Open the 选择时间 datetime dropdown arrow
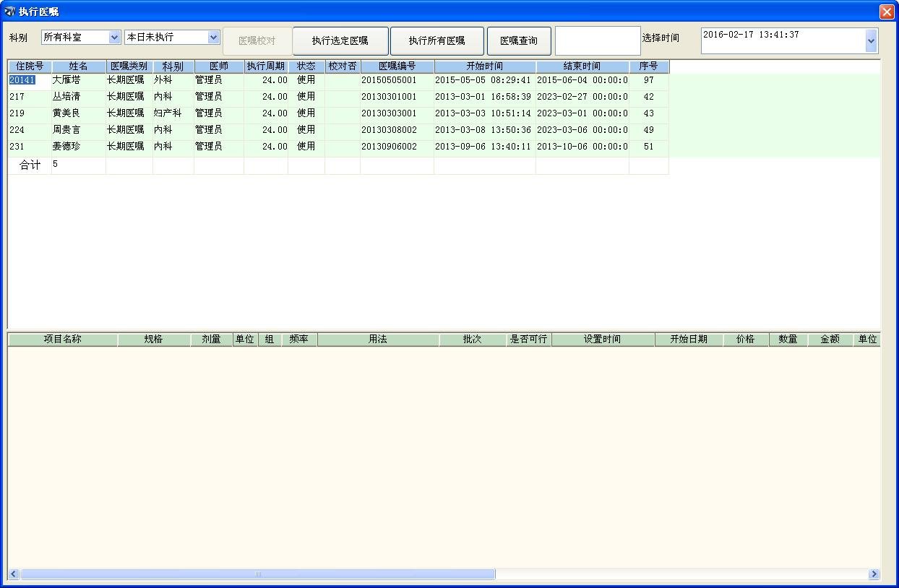 (x=871, y=42)
